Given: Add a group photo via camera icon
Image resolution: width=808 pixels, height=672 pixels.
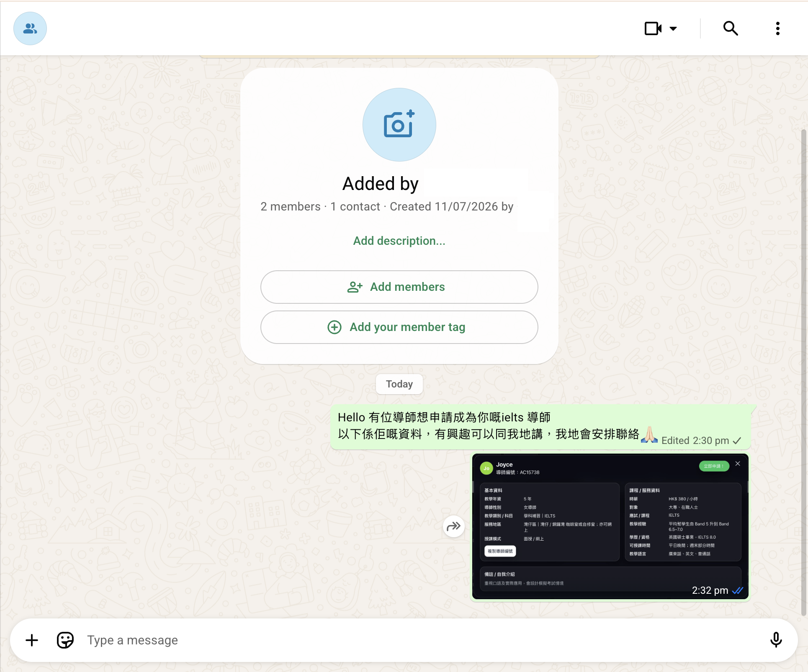Looking at the screenshot, I should click(x=399, y=125).
